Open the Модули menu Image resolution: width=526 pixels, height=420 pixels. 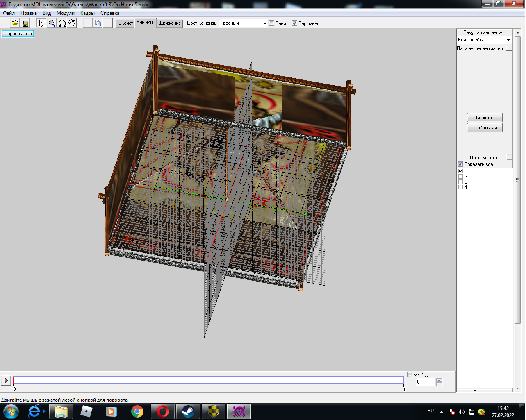click(66, 13)
